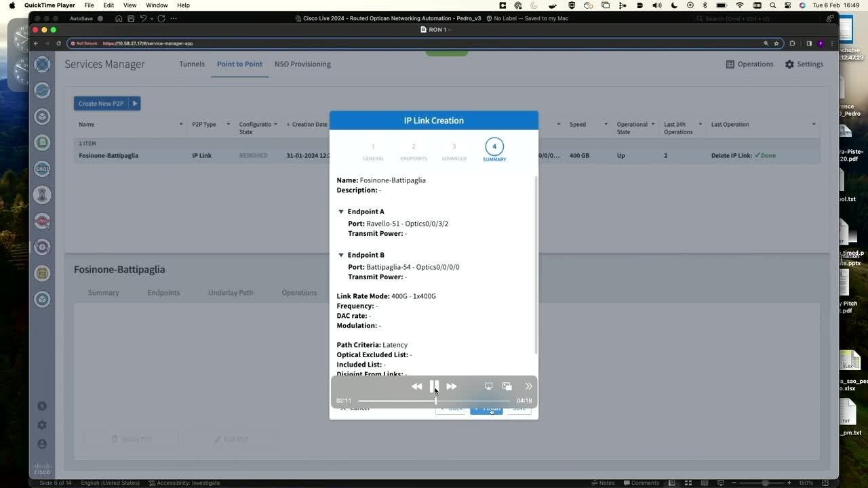
Task: Rewind the video with the double-left arrows
Action: [416, 386]
